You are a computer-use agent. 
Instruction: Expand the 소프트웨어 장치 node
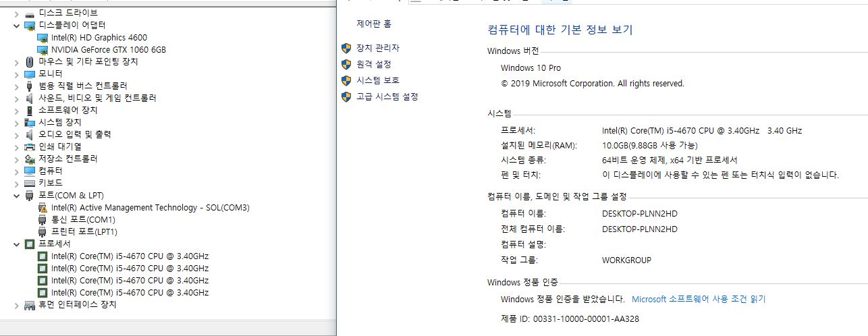[x=16, y=110]
